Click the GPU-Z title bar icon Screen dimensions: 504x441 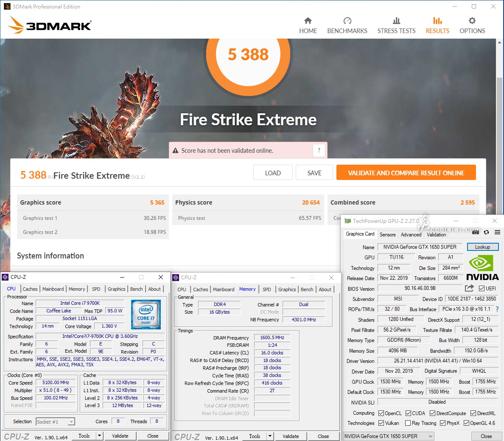point(347,221)
